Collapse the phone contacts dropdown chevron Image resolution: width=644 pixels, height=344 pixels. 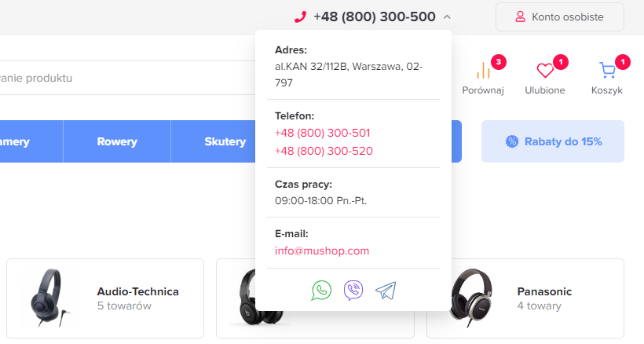tap(447, 17)
